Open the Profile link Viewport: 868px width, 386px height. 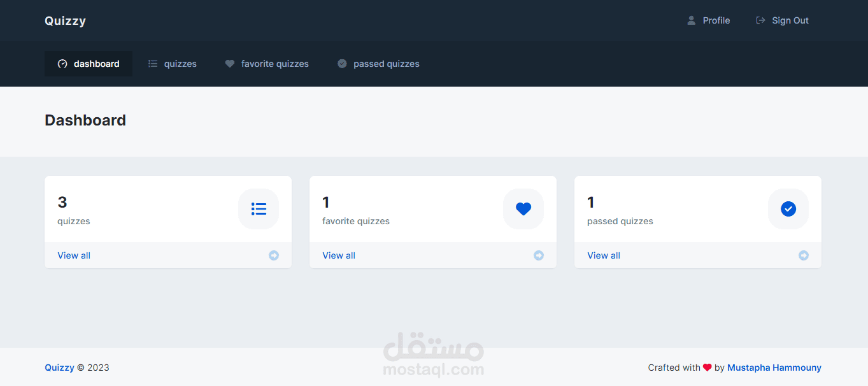708,20
